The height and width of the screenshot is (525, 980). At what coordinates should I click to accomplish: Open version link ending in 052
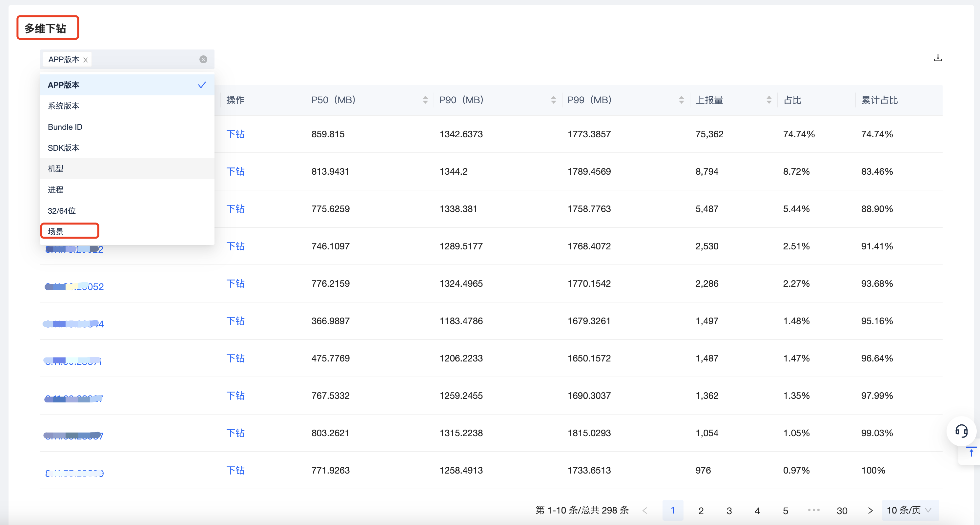click(x=74, y=287)
